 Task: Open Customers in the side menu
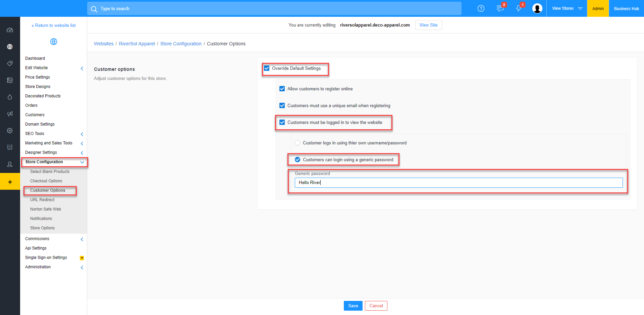coord(35,115)
